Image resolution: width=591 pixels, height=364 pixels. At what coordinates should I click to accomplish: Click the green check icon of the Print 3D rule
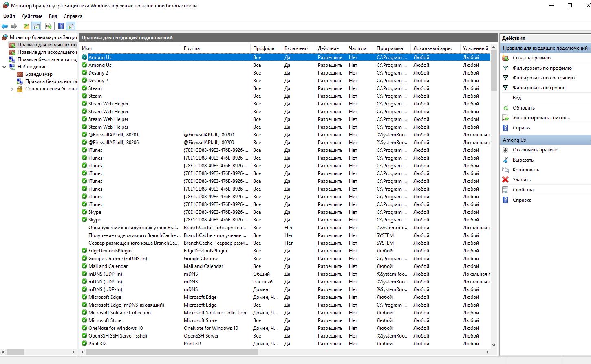(x=84, y=343)
